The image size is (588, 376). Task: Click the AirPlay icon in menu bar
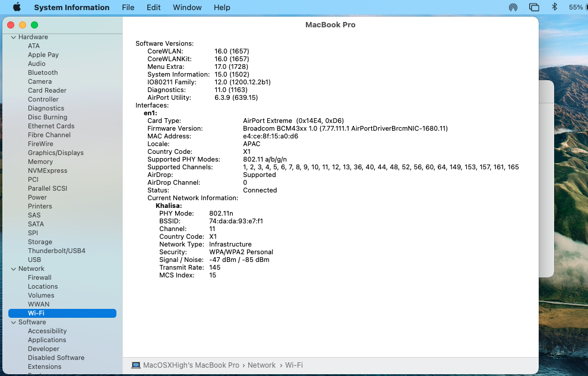point(513,8)
